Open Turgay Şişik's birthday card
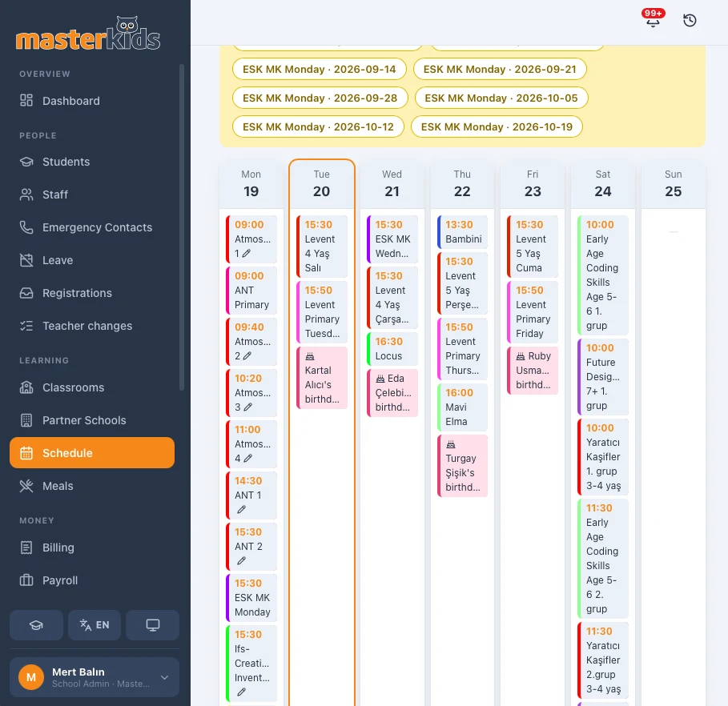This screenshot has height=706, width=728. (462, 466)
